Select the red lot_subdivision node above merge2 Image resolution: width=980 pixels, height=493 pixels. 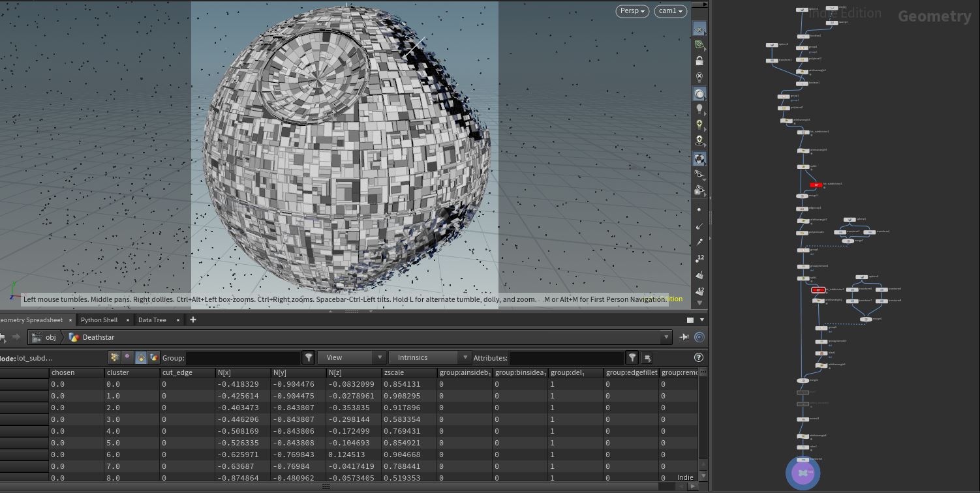click(816, 185)
